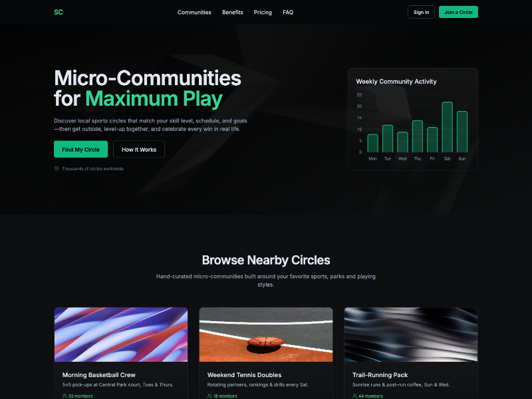
Task: Click the Join a Circle button
Action: [458, 12]
